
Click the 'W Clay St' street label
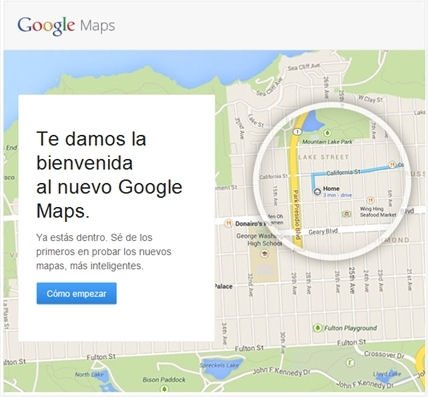pyautogui.click(x=370, y=99)
